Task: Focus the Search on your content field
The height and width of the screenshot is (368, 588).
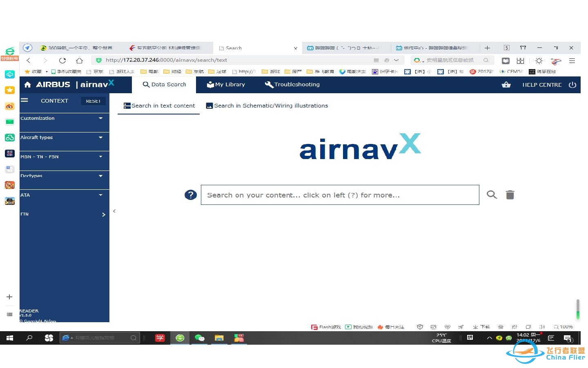Action: point(340,195)
